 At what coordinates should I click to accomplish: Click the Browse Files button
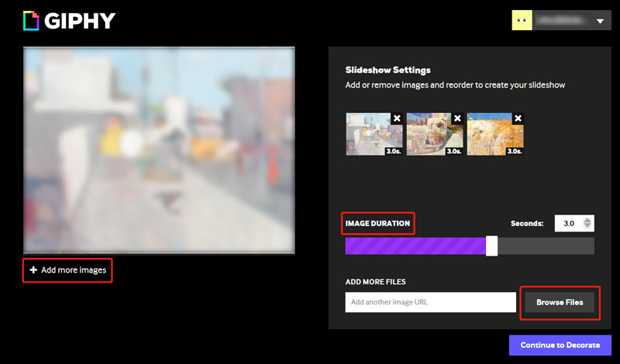coord(560,302)
